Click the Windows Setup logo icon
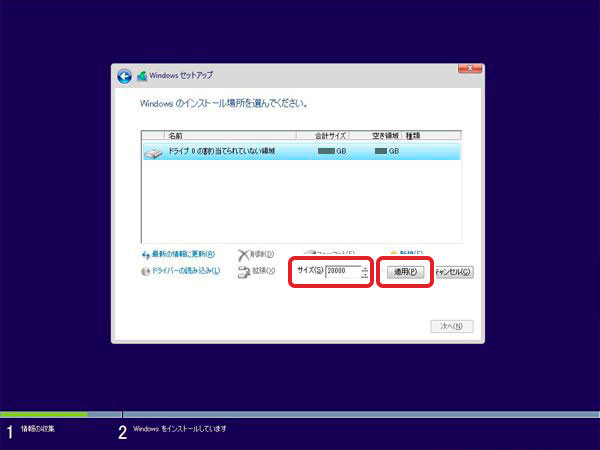 tap(142, 76)
